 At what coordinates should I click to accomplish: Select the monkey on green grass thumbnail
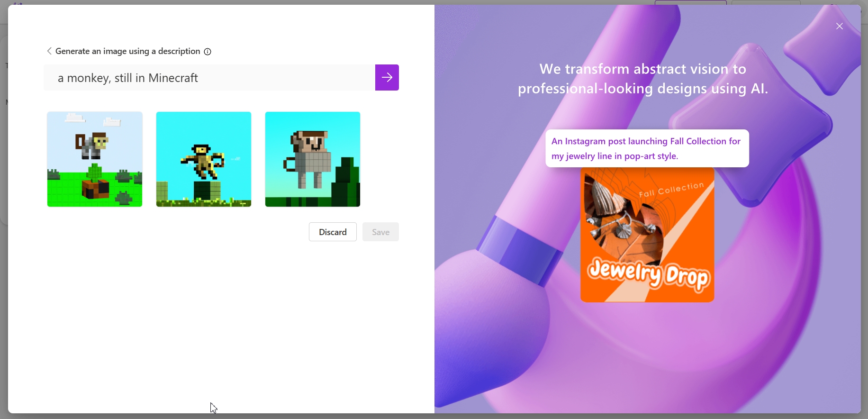click(x=95, y=159)
